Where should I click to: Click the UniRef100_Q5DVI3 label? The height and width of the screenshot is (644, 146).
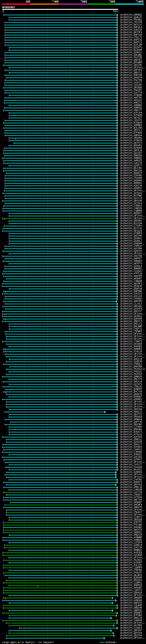pyautogui.click(x=131, y=321)
